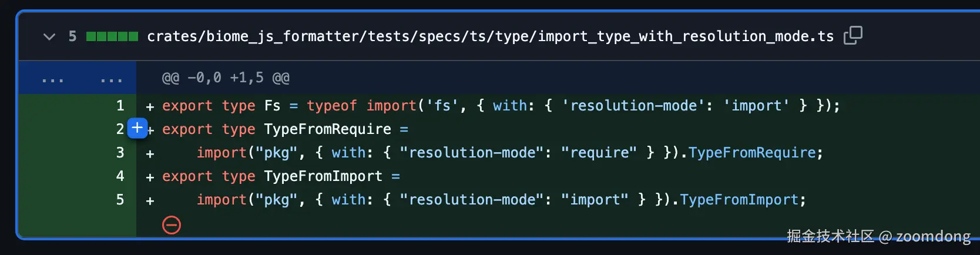Click the green diffstat squares
The width and height of the screenshot is (980, 255).
click(112, 36)
